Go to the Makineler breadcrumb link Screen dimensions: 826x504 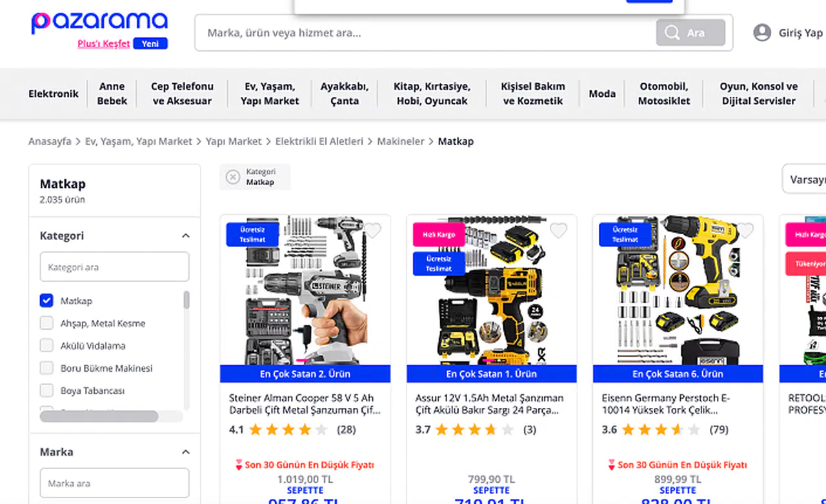(401, 141)
